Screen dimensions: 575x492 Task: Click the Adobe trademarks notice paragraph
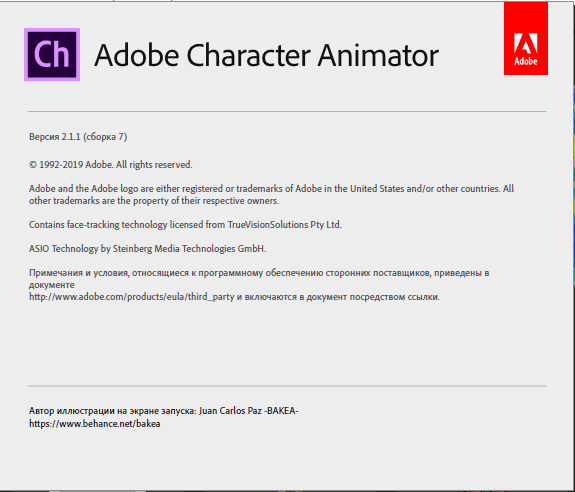click(271, 195)
